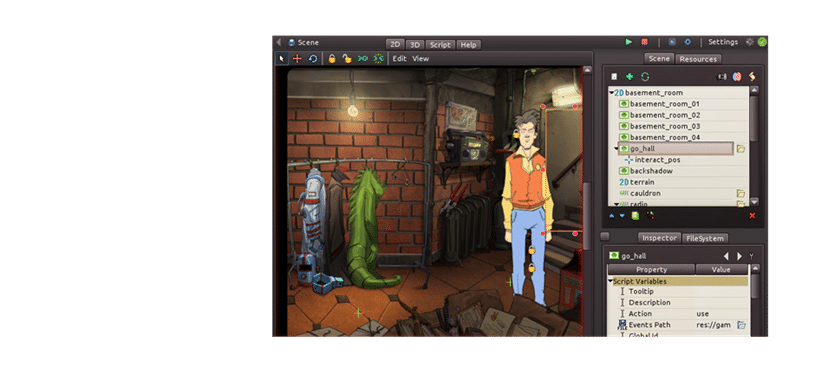Viewport: 815px width, 381px height.
Task: Activate the blue Rotate tool
Action: click(x=313, y=59)
